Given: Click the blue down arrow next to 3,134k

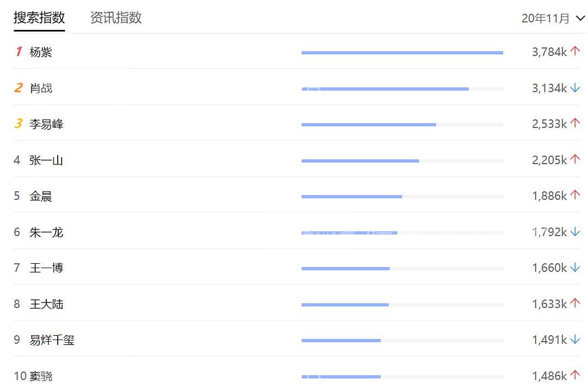Looking at the screenshot, I should click(x=575, y=88).
